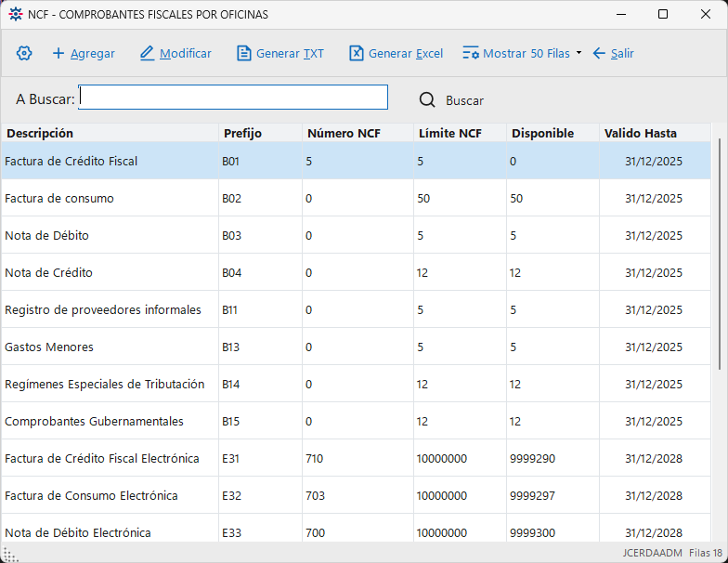Click the B11 prefix cell
This screenshot has width=728, height=563.
[260, 309]
